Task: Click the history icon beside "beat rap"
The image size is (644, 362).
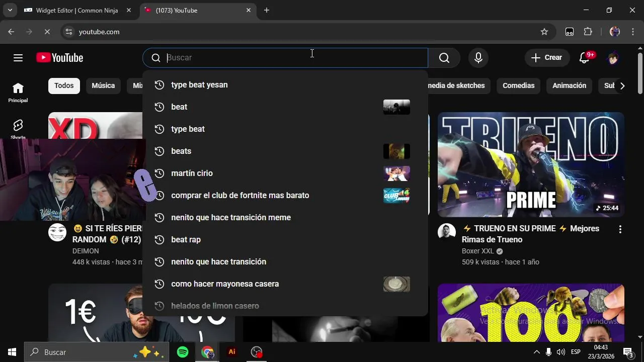Action: (159, 240)
